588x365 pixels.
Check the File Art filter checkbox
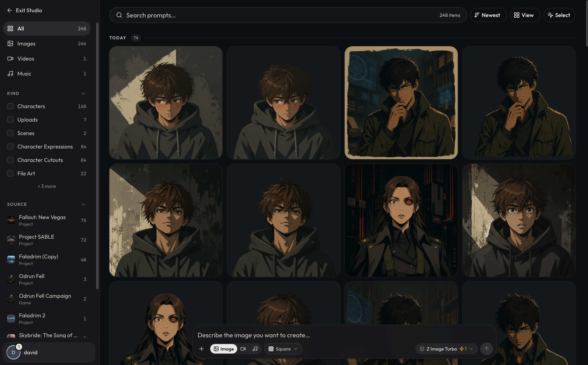(10, 174)
